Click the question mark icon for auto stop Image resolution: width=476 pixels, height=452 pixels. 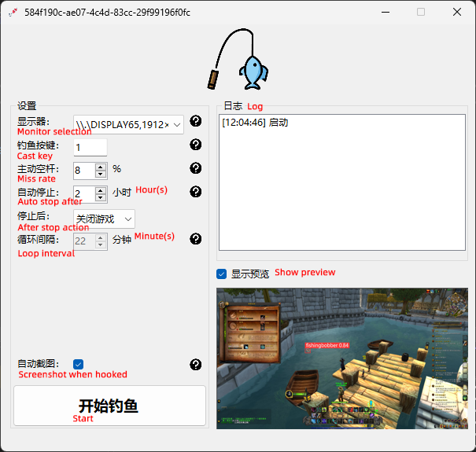(196, 192)
